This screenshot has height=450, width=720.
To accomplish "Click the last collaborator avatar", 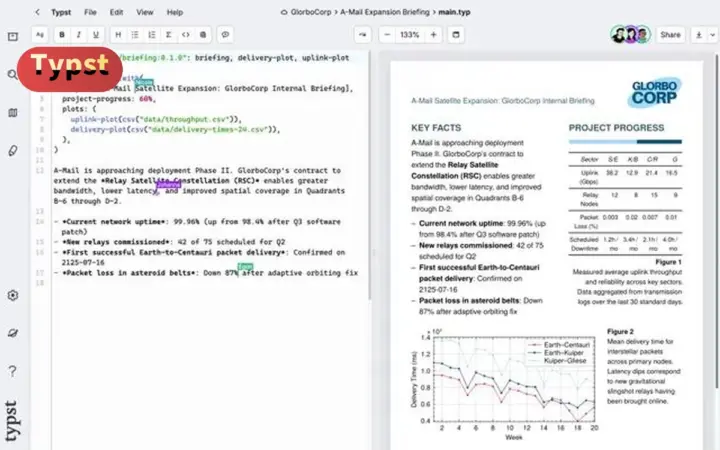I will (x=643, y=35).
